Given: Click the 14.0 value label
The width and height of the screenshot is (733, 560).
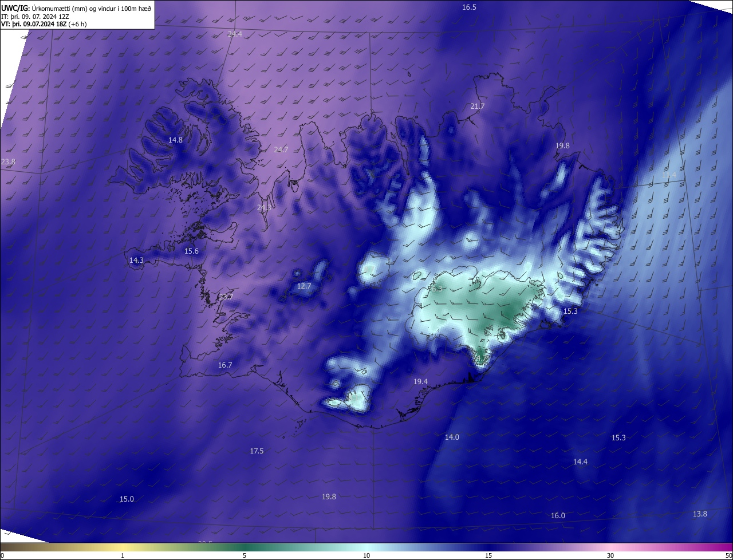Looking at the screenshot, I should tap(452, 437).
